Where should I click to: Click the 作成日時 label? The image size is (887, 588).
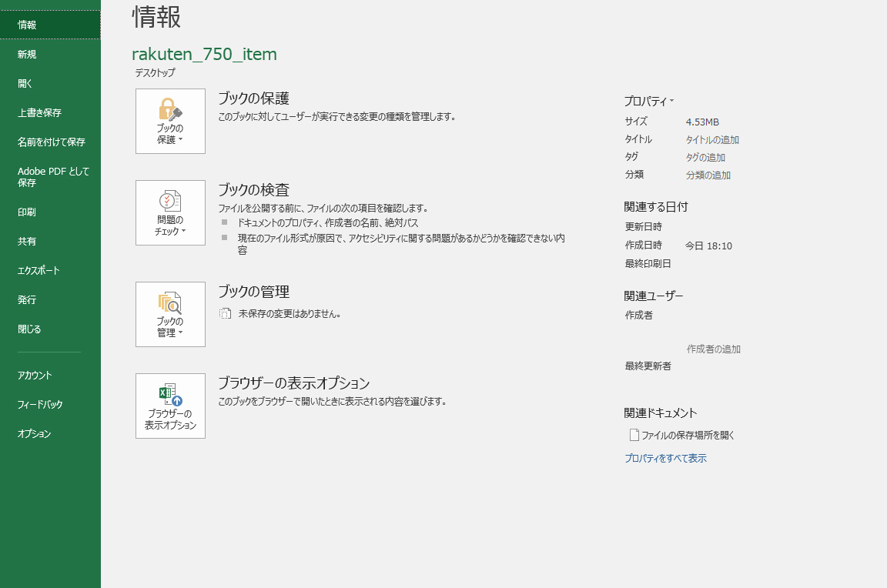click(644, 246)
